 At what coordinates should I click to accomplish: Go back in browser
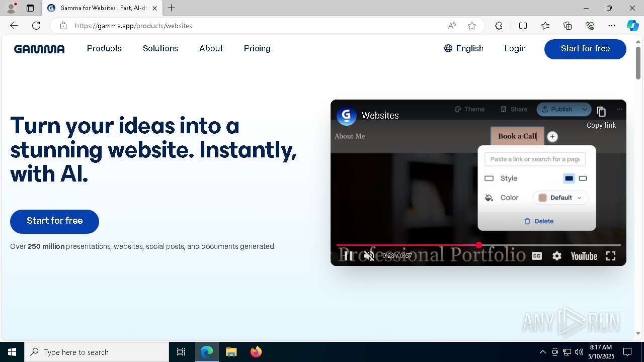(x=14, y=26)
